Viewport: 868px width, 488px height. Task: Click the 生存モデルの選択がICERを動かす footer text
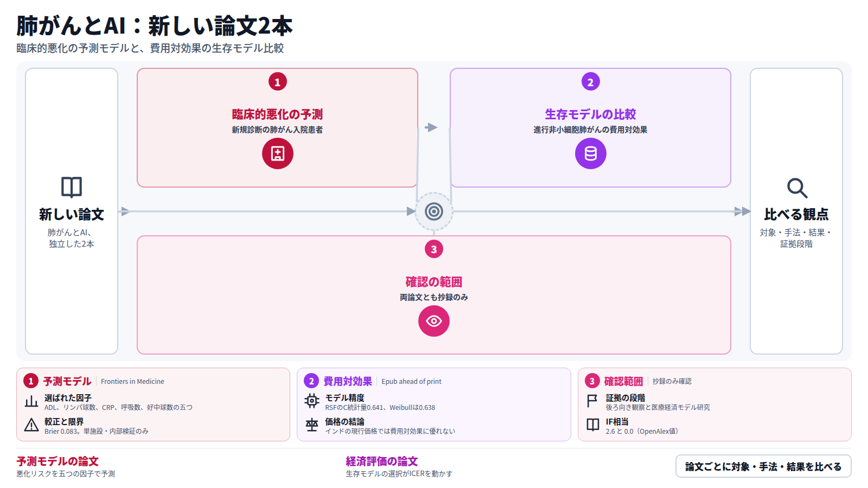[399, 474]
